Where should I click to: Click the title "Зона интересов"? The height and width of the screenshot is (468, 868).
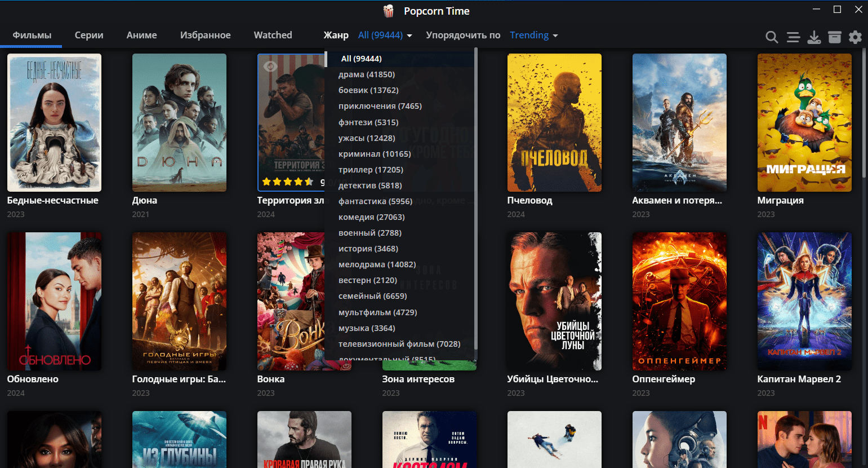(x=418, y=379)
